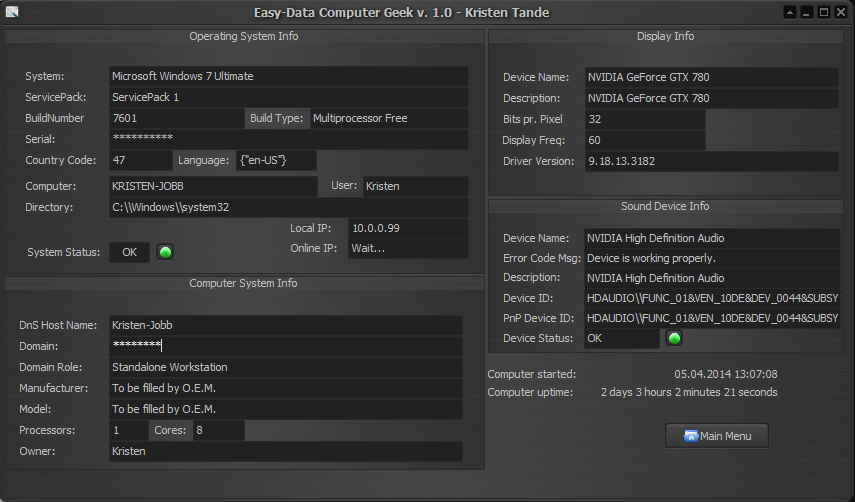Click the User field Kristen
Screen dimensions: 855x502
416,186
